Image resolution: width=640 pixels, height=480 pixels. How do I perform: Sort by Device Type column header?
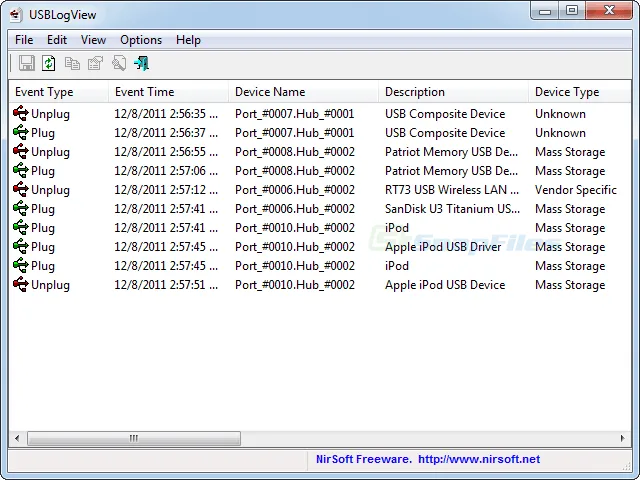tap(580, 92)
